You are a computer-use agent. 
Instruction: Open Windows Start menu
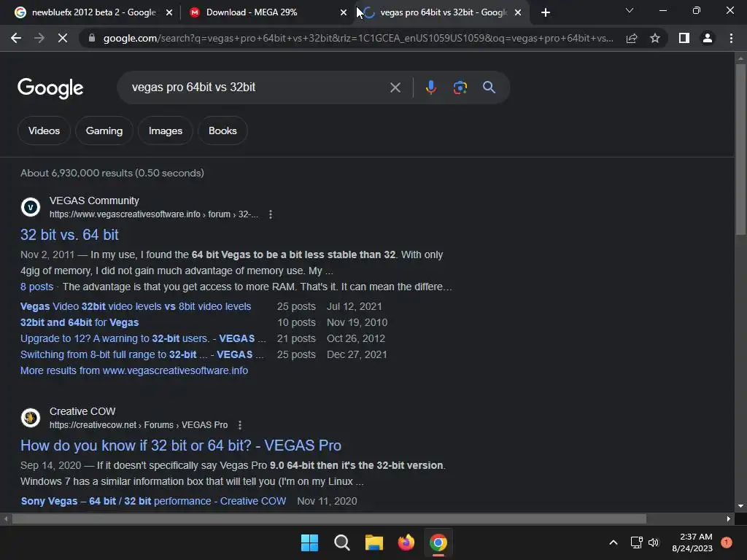[309, 542]
